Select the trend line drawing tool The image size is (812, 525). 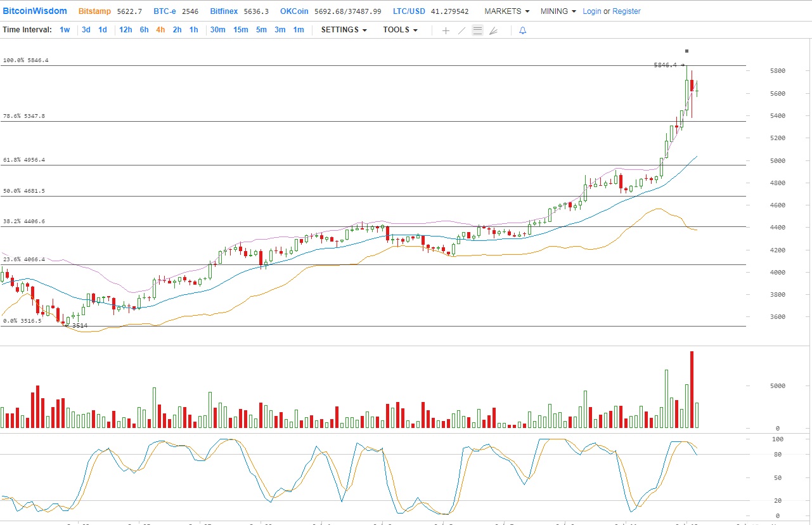pos(461,30)
